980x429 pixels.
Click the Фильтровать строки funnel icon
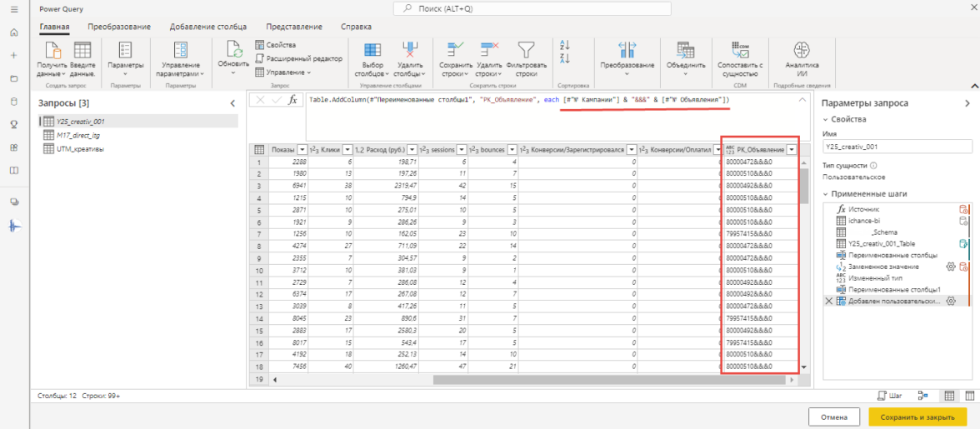(x=525, y=49)
